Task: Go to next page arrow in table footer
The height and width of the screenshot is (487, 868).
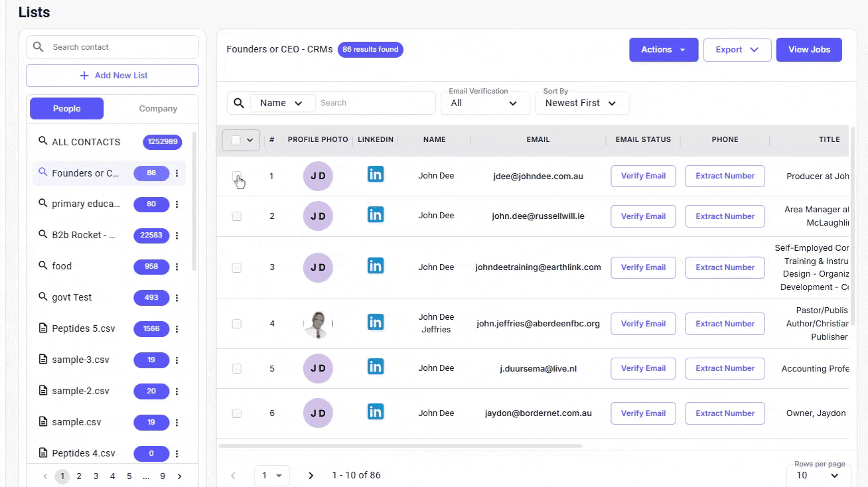Action: click(x=311, y=476)
